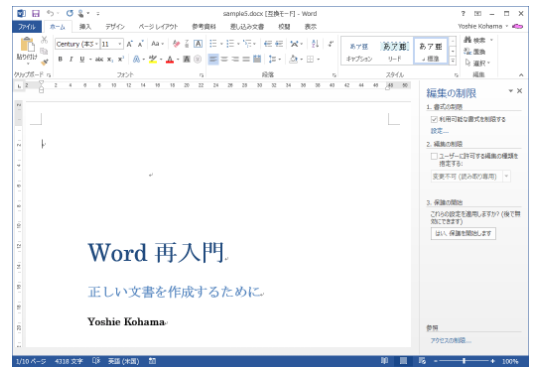Click the Shrink Font icon
This screenshot has width=536, height=376.
click(x=140, y=44)
